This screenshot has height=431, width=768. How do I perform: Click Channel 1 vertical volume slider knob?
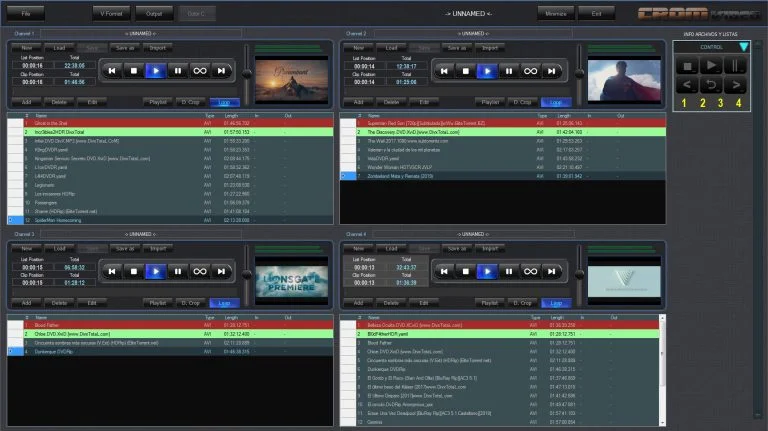coord(247,73)
